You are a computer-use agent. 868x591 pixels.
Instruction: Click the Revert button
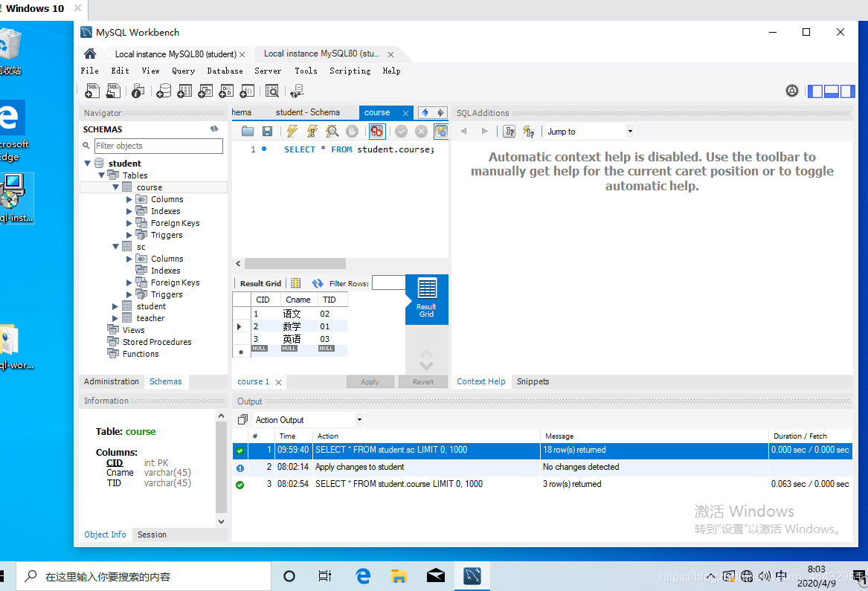tap(423, 382)
